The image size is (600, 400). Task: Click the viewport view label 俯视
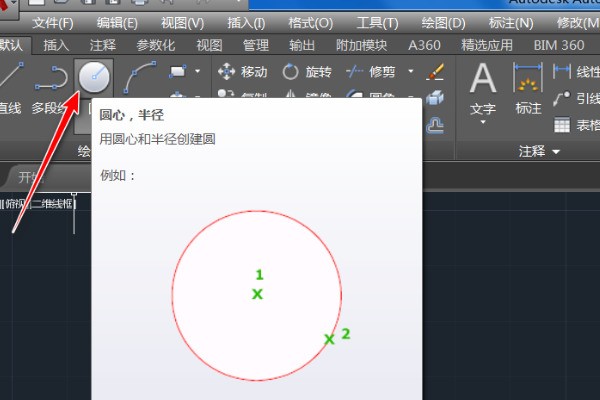tap(17, 203)
